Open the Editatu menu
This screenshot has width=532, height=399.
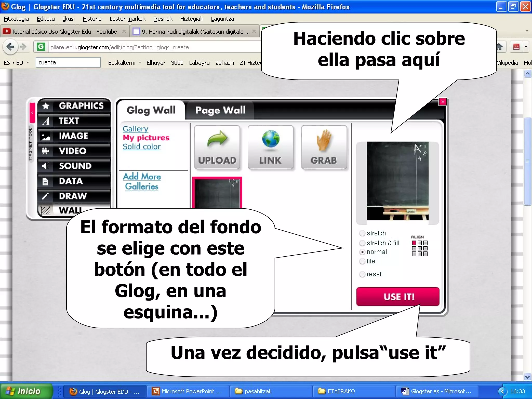click(46, 19)
